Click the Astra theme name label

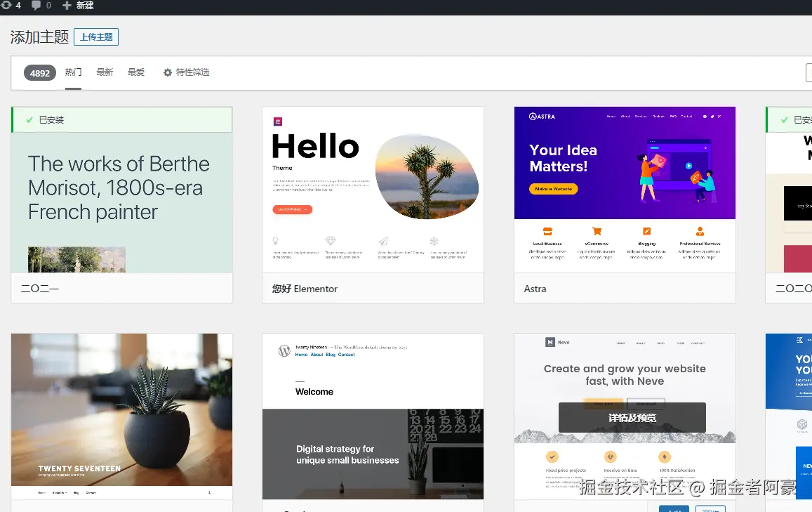(535, 289)
